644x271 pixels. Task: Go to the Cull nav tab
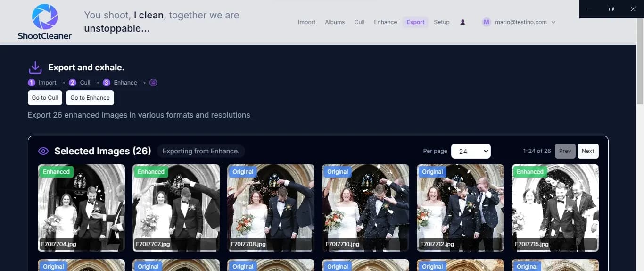(360, 22)
